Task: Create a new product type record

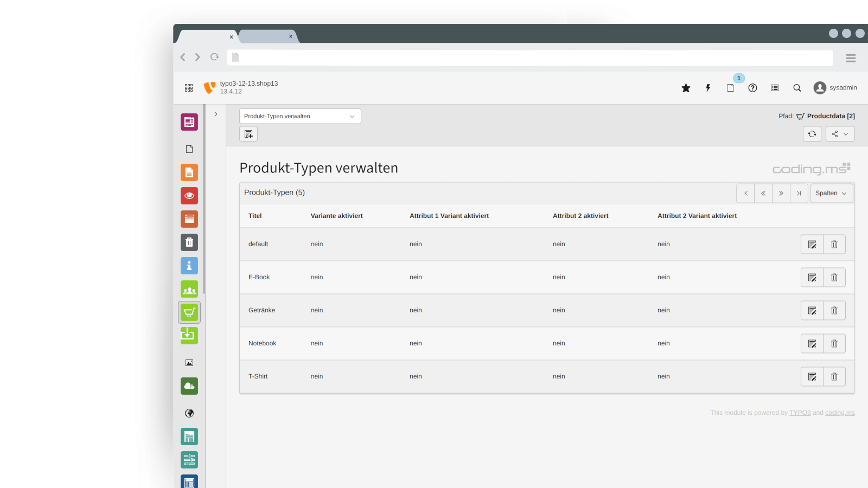Action: point(248,134)
